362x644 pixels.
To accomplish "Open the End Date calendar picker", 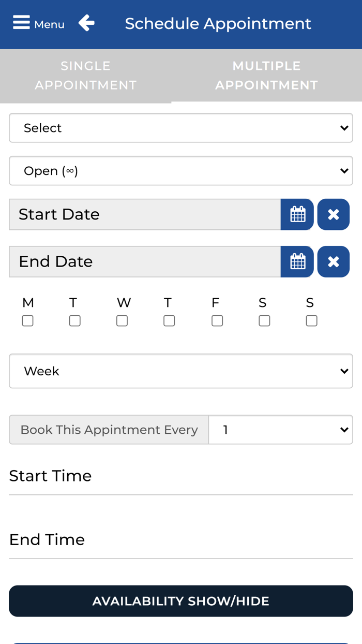I will [x=297, y=261].
